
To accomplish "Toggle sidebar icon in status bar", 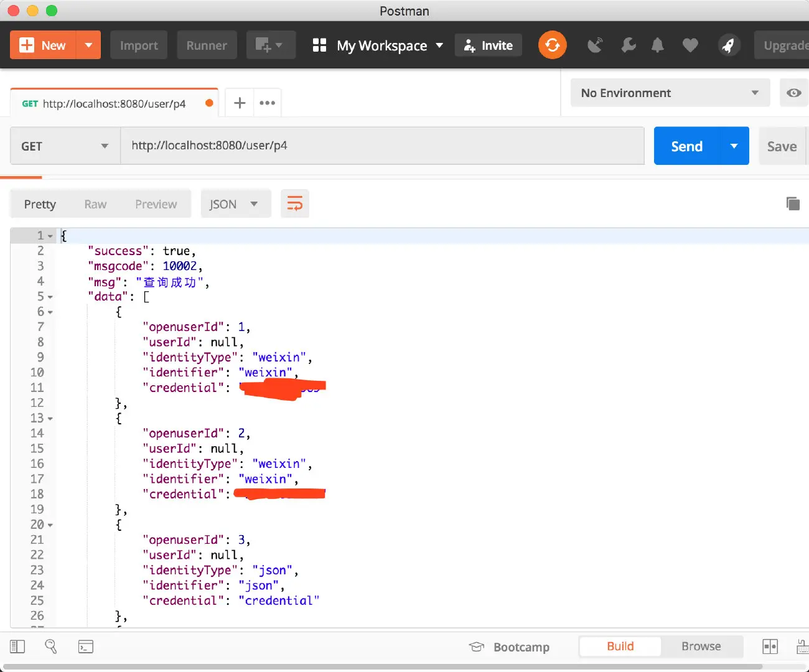I will click(17, 646).
